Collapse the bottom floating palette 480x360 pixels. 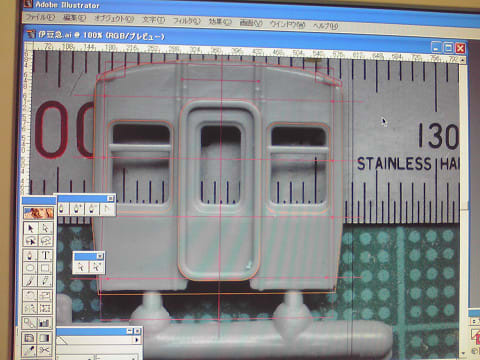click(130, 331)
